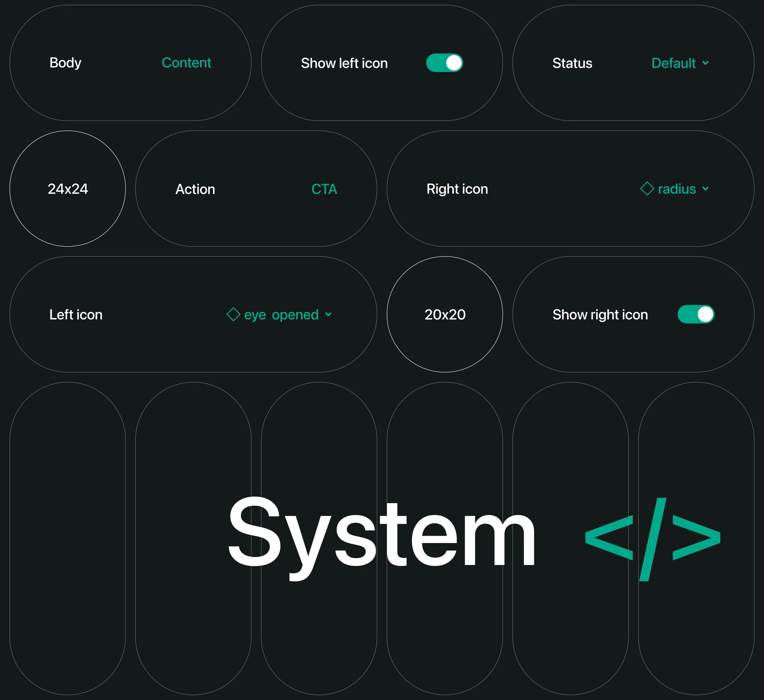764x700 pixels.
Task: Open the Left icon eye opened dropdown
Action: tap(281, 315)
